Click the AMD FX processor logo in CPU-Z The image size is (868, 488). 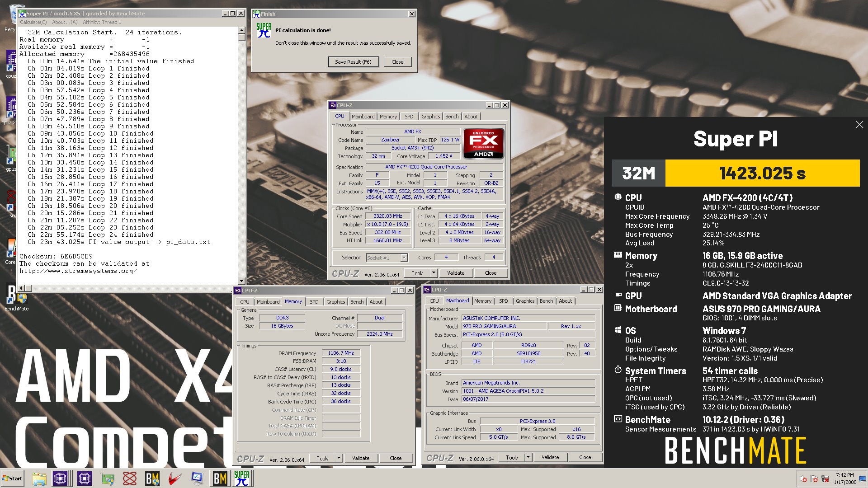coord(483,143)
